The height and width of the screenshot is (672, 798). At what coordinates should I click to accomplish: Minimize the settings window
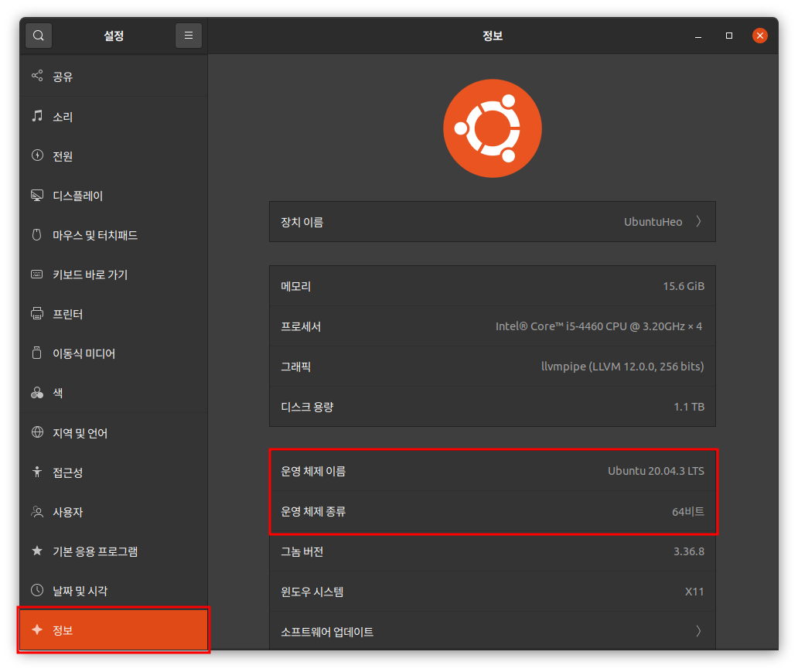698,36
